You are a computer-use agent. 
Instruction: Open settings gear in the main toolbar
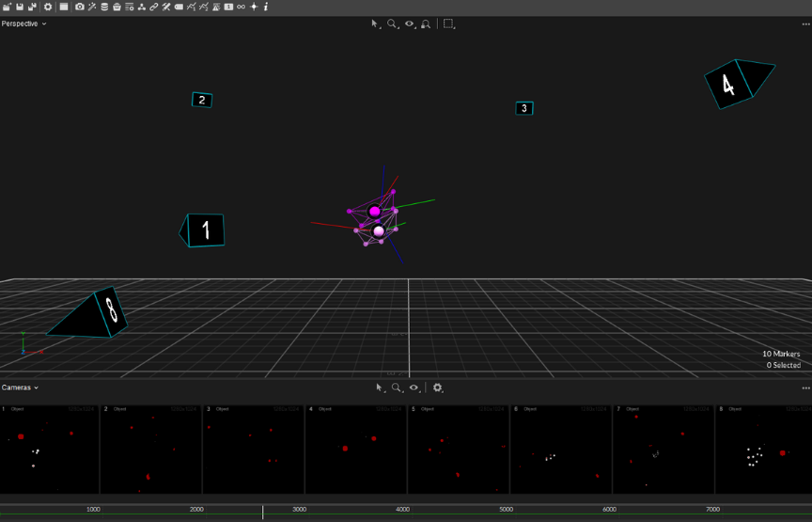click(x=48, y=7)
